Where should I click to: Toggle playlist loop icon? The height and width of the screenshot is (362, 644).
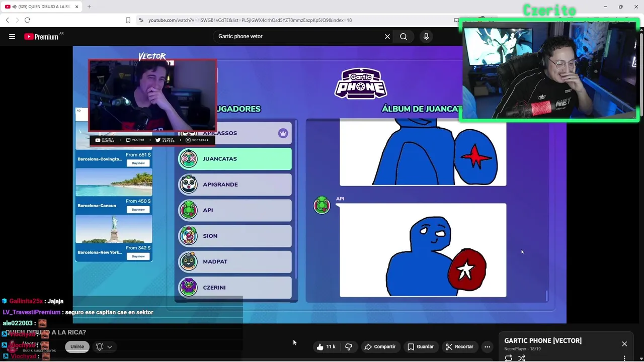(509, 358)
